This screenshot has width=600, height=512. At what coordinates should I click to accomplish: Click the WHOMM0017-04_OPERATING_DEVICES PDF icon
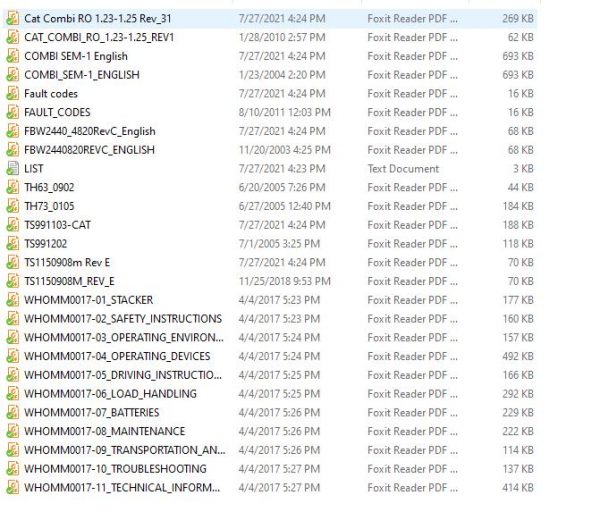pyautogui.click(x=13, y=356)
